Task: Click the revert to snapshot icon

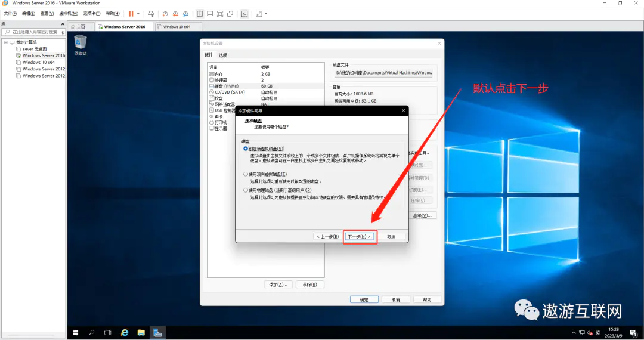Action: point(175,14)
